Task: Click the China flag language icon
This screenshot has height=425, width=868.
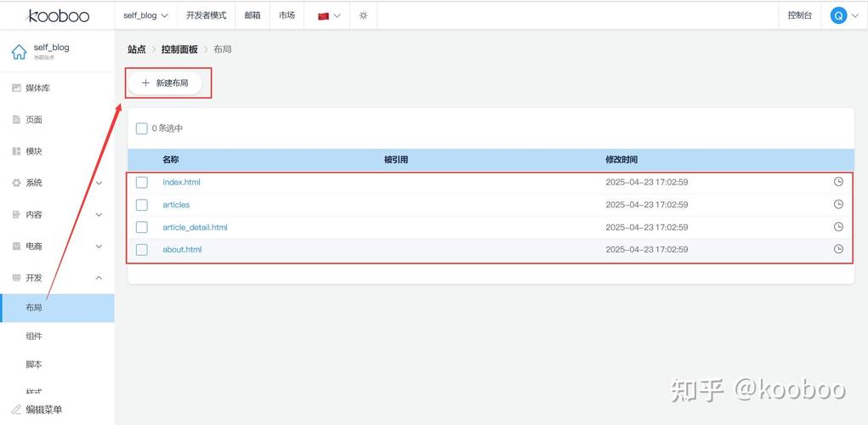Action: (323, 16)
